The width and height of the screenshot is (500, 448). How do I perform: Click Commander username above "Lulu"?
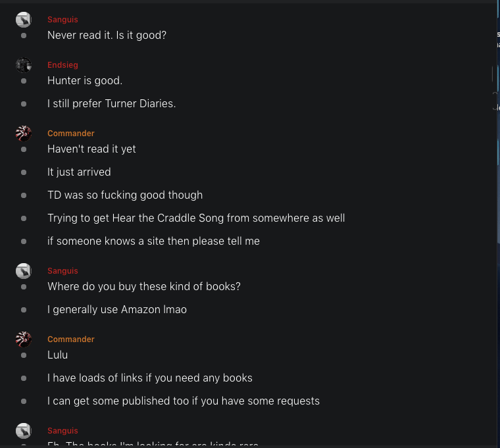coord(71,339)
